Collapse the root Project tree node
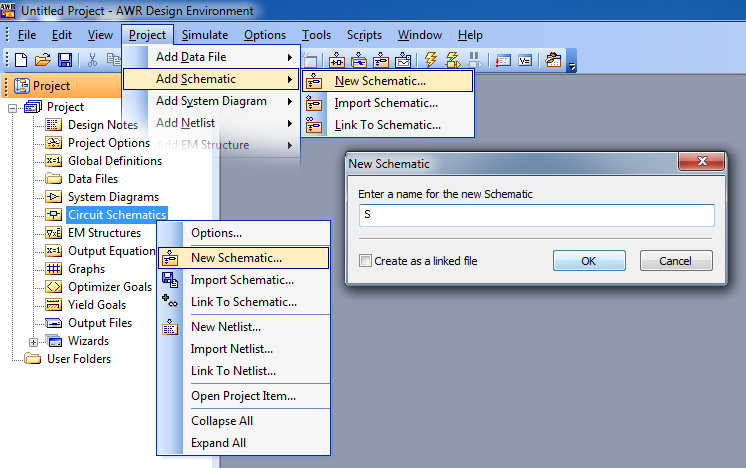The height and width of the screenshot is (468, 746). click(x=13, y=108)
